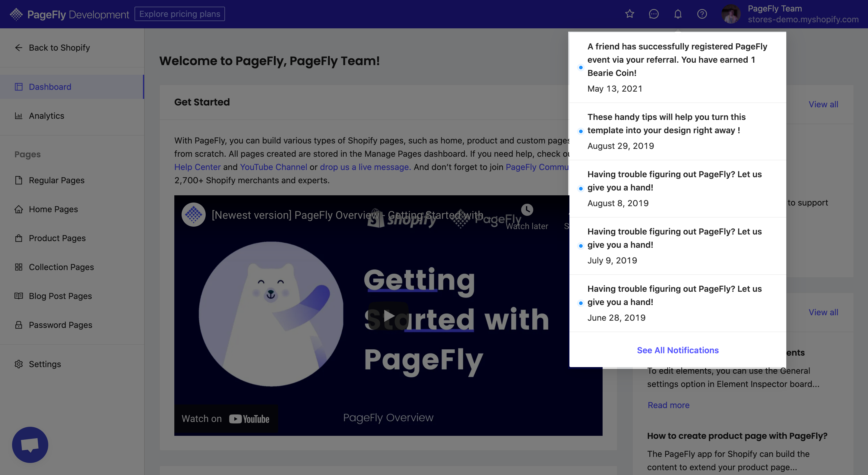The width and height of the screenshot is (868, 475).
Task: Click the Watch later clock icon on video
Action: pyautogui.click(x=527, y=210)
